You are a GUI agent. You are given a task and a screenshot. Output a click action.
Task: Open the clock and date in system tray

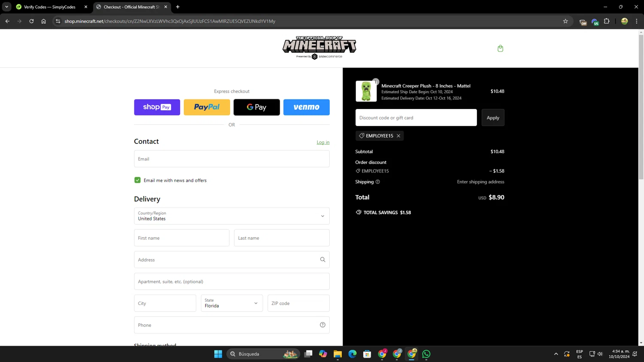[619, 354]
